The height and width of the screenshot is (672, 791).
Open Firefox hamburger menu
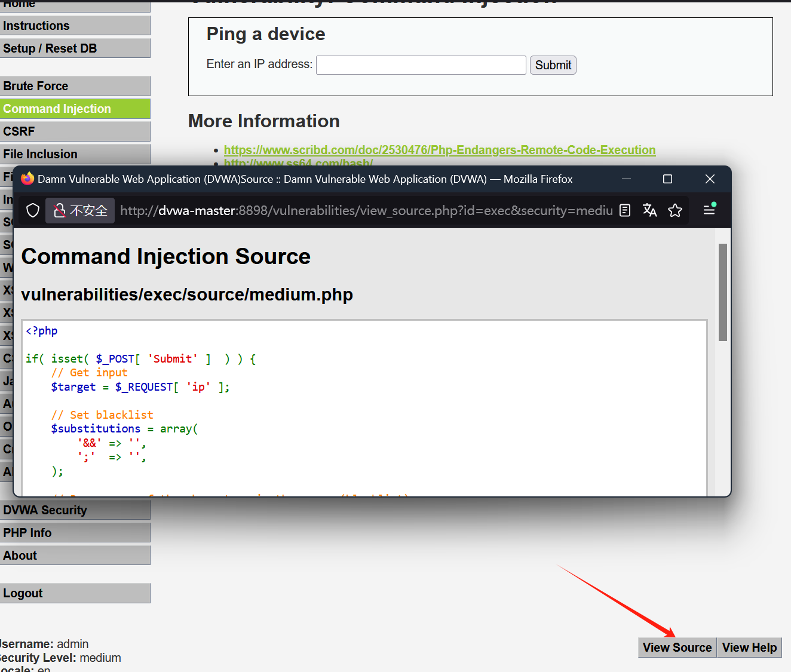(x=709, y=210)
